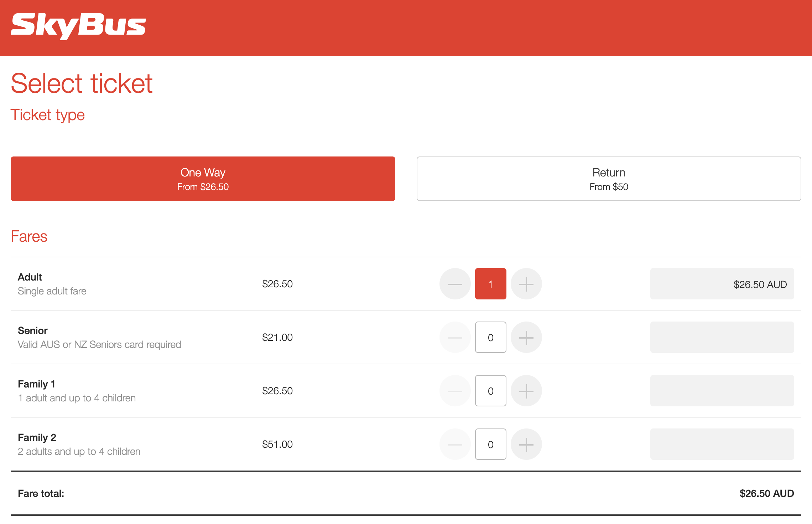Viewport: 812px width, 524px height.
Task: Click the Family 1 fare label
Action: pos(36,384)
